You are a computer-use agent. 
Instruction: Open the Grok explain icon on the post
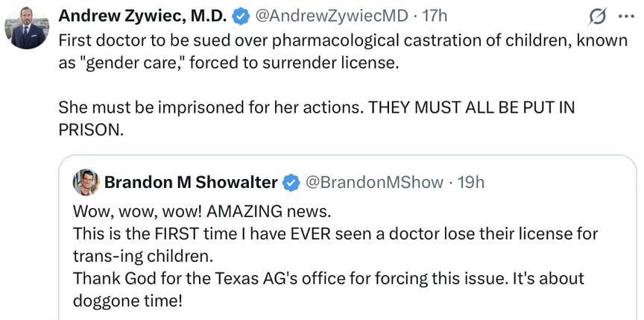tap(596, 16)
